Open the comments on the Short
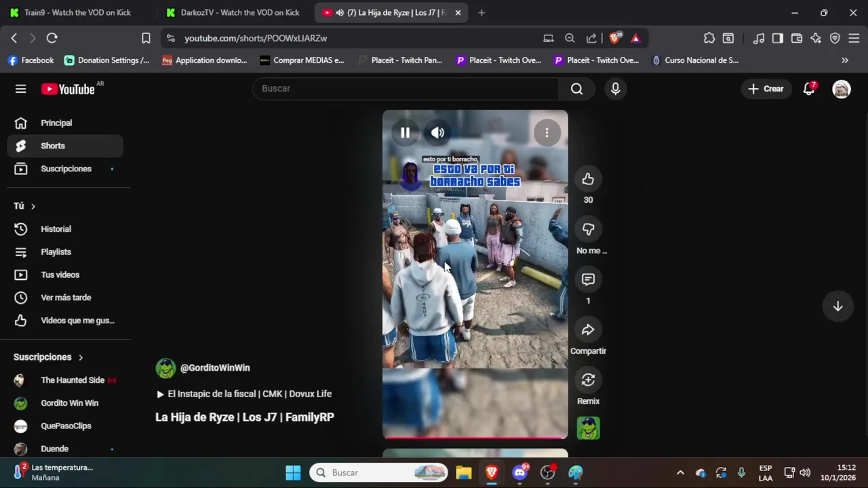 tap(588, 279)
